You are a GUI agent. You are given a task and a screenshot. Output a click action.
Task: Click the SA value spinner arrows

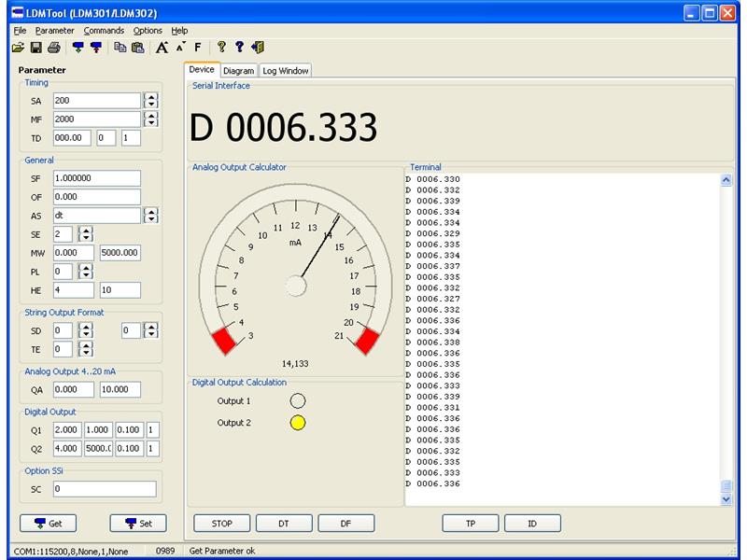point(151,101)
